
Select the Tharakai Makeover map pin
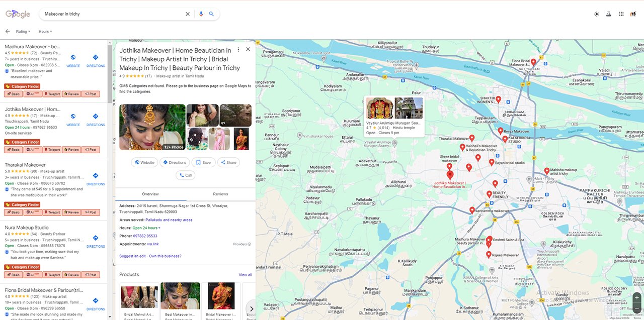pyautogui.click(x=472, y=138)
